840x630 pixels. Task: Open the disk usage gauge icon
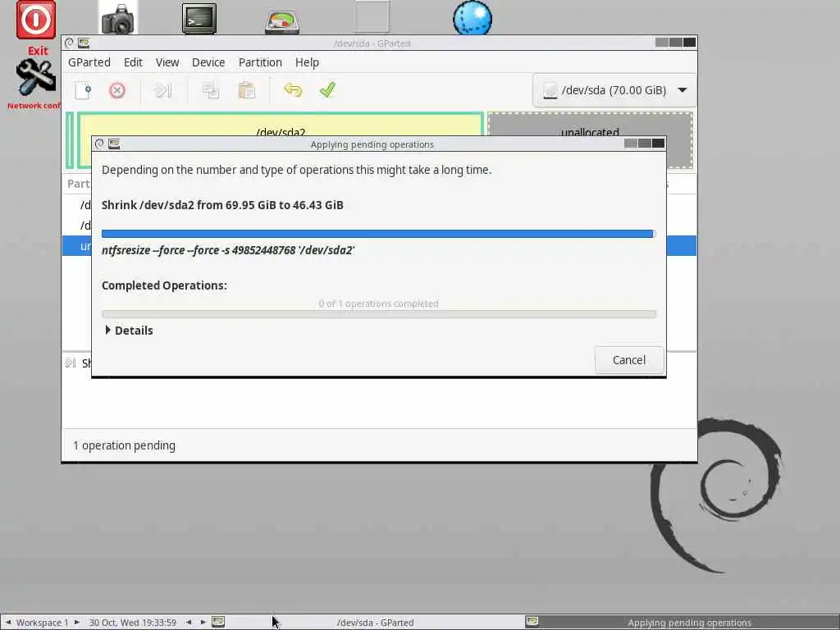[282, 22]
